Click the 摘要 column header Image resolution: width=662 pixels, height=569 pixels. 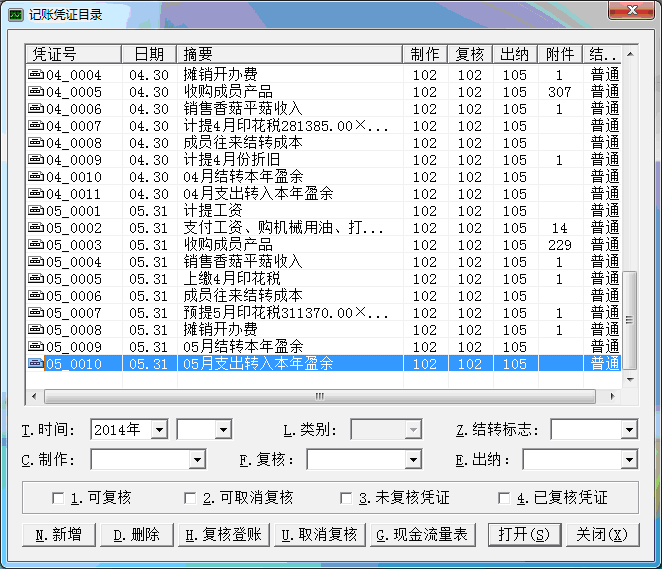click(290, 54)
